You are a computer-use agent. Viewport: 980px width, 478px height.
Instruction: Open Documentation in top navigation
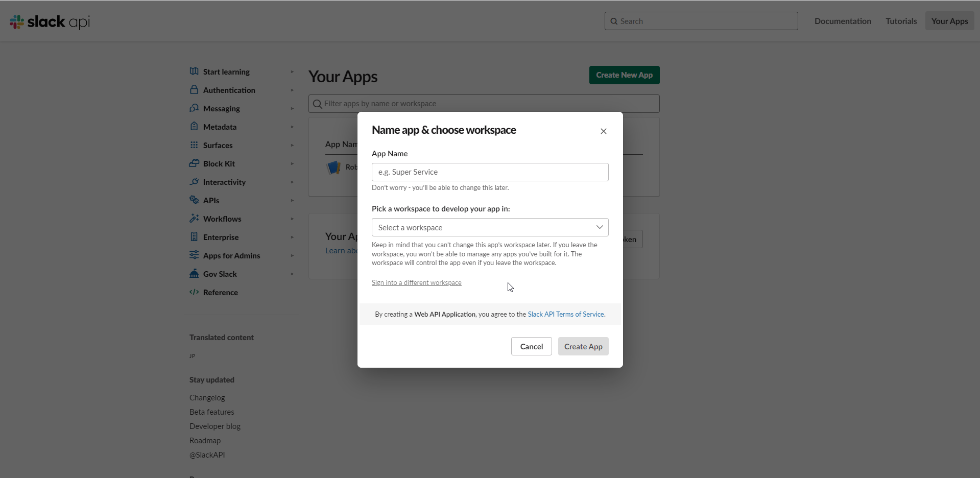click(x=843, y=21)
